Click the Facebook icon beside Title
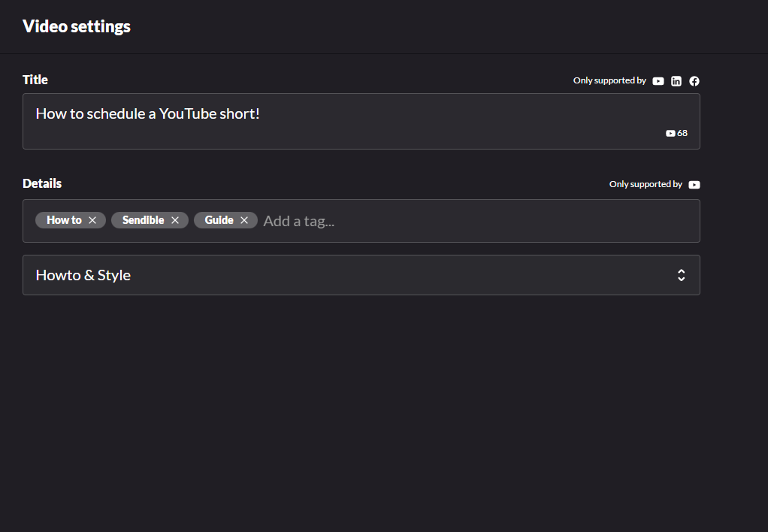This screenshot has height=532, width=768. pyautogui.click(x=694, y=81)
